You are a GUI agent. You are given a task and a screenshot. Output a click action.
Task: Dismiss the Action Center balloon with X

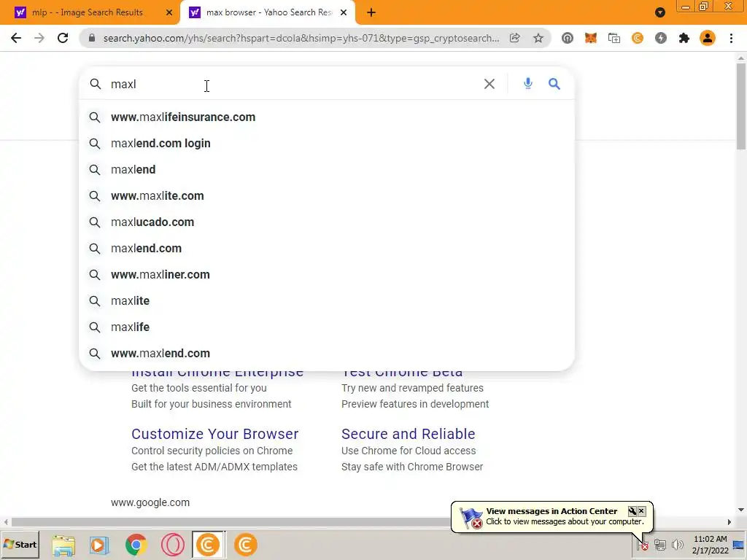click(641, 511)
